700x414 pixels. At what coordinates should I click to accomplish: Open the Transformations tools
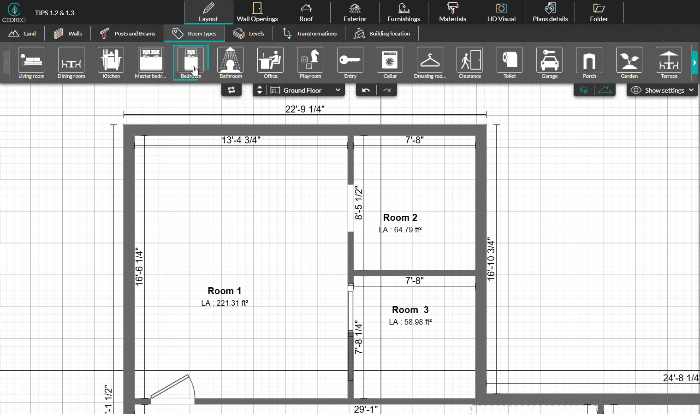click(310, 33)
